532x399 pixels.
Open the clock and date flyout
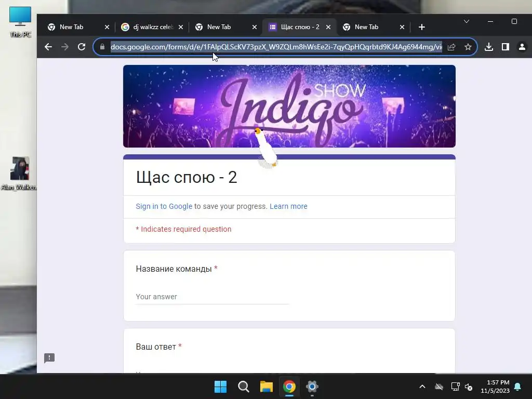pos(495,387)
